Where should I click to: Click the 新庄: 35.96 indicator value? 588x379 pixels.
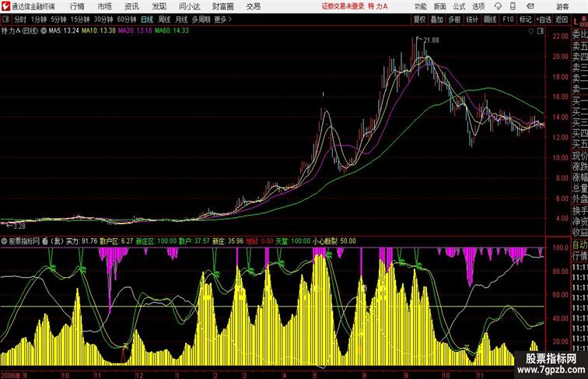[228, 241]
